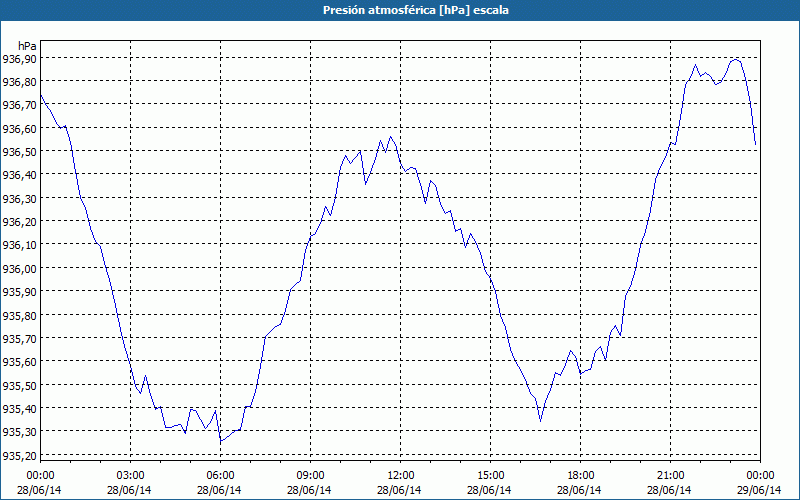Screen dimensions: 800x500
Task: Select the 936,40 axis value
Action: click(20, 175)
